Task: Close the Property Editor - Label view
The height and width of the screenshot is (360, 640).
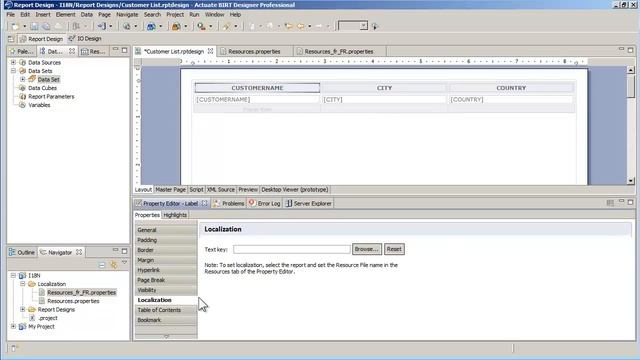Action: (204, 203)
